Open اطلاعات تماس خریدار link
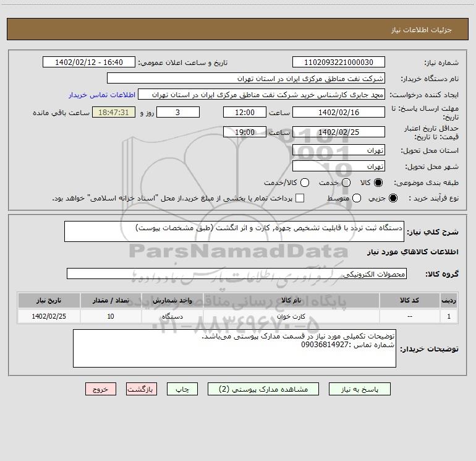 (x=102, y=95)
